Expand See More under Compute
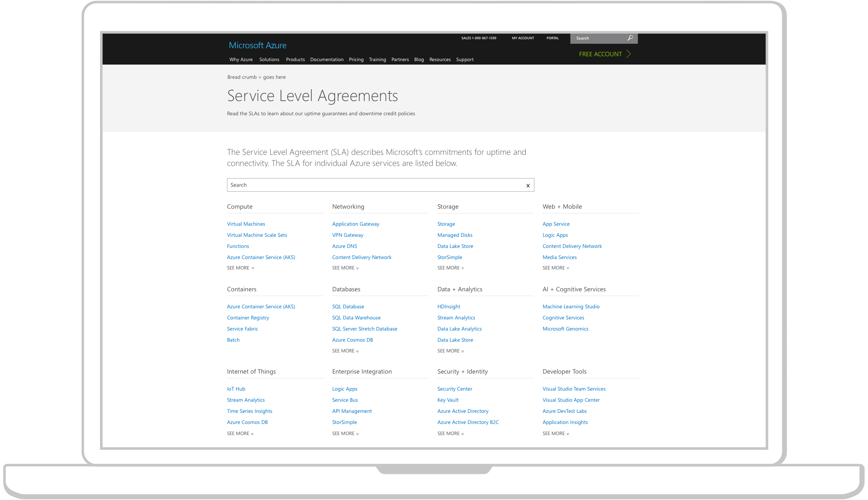The width and height of the screenshot is (868, 500). [x=240, y=268]
